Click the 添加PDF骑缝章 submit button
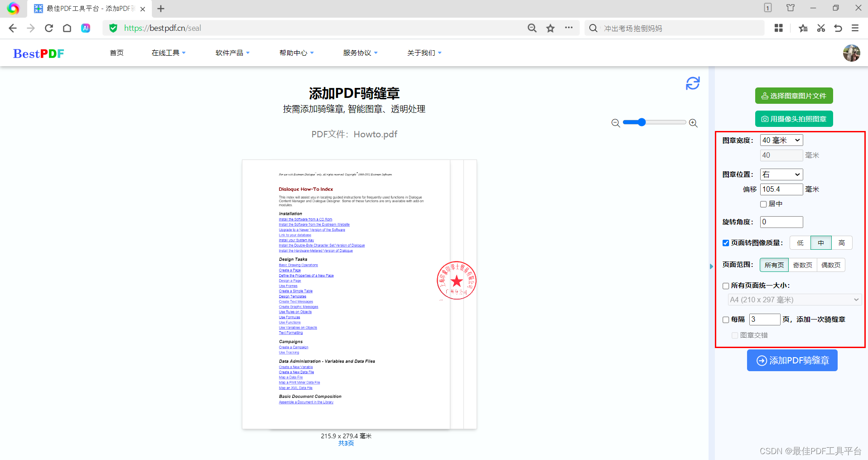This screenshot has width=868, height=460. (x=792, y=360)
